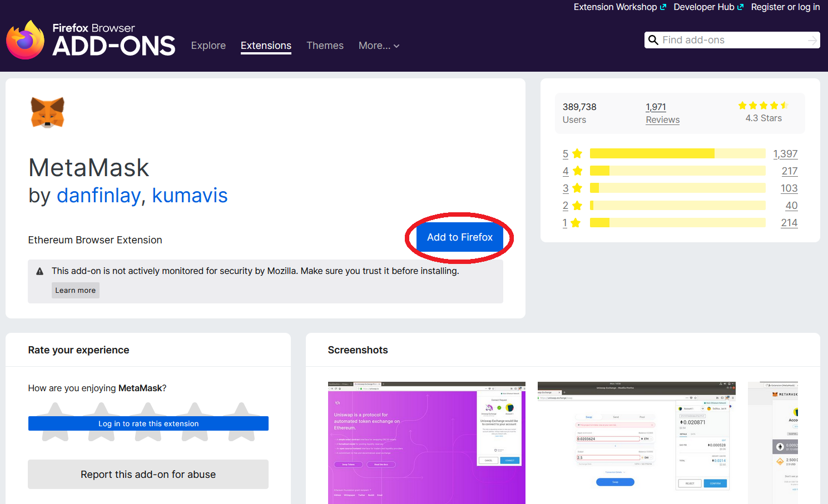Screen dimensions: 828x504
Task: Open the 1,971 reviews count link
Action: coord(656,107)
